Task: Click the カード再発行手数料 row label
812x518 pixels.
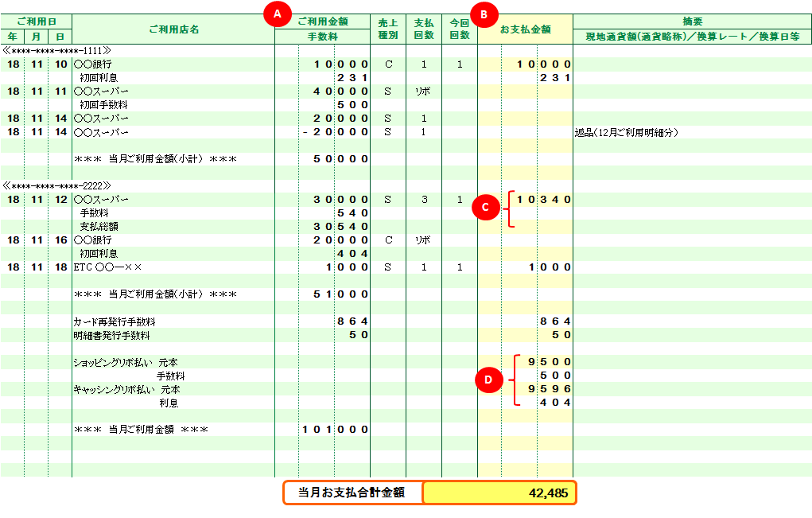Action: click(x=115, y=321)
